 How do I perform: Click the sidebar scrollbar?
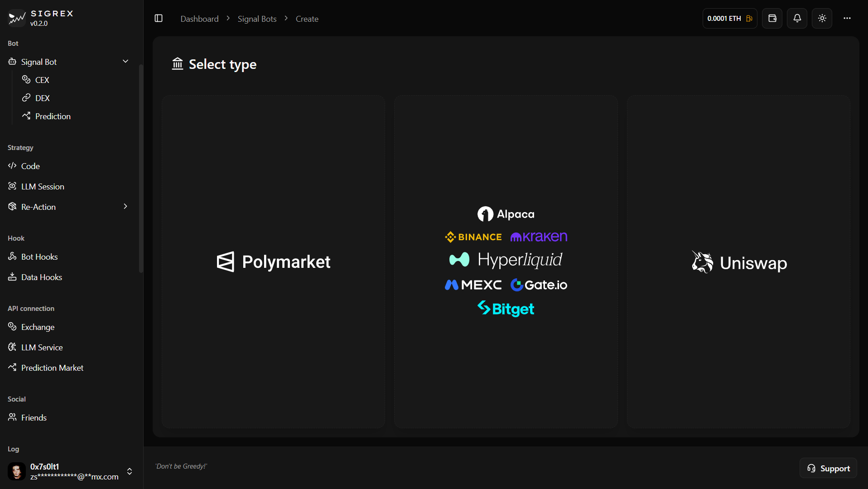[x=141, y=168]
